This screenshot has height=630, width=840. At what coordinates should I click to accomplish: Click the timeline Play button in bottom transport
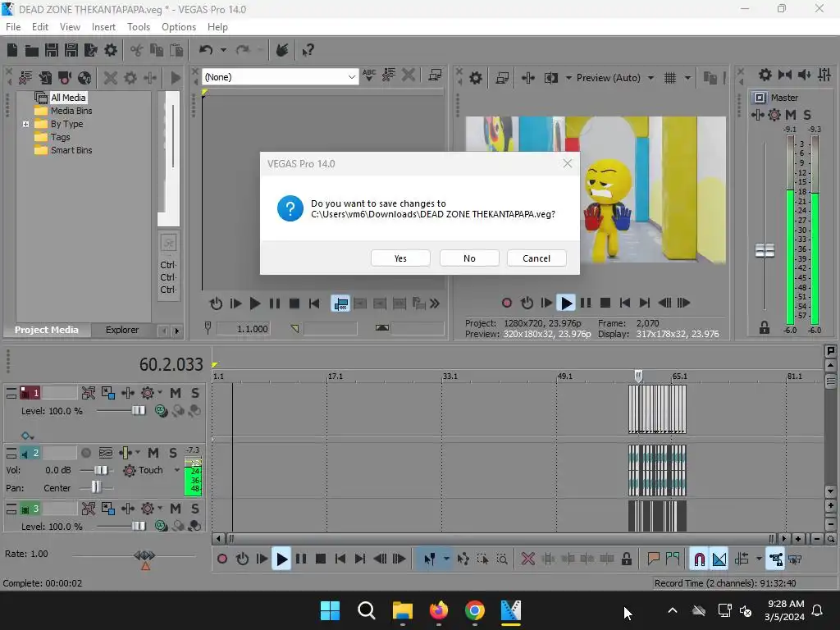point(281,559)
